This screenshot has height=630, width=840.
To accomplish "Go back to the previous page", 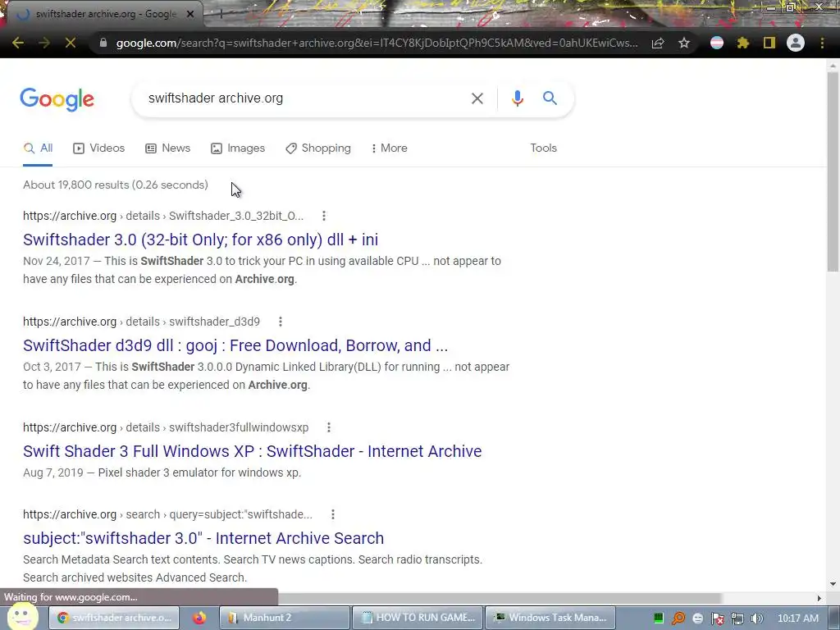I will tap(18, 43).
